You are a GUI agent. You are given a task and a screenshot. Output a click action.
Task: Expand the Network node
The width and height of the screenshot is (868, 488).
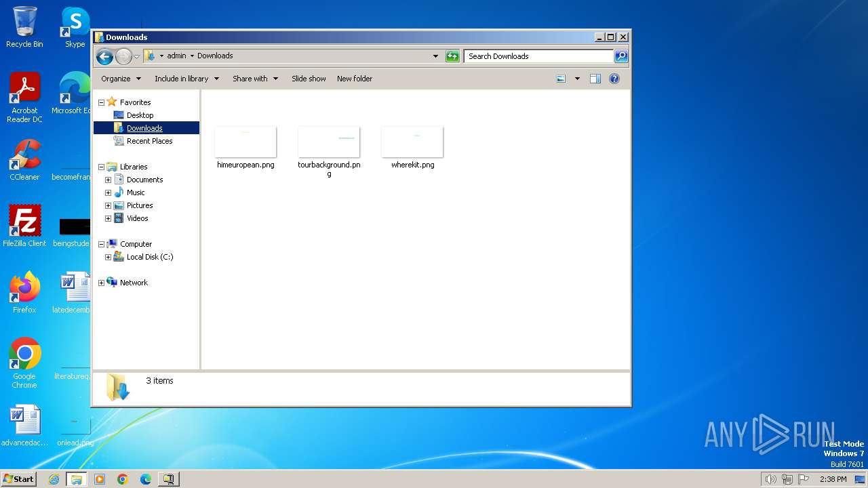pyautogui.click(x=101, y=283)
